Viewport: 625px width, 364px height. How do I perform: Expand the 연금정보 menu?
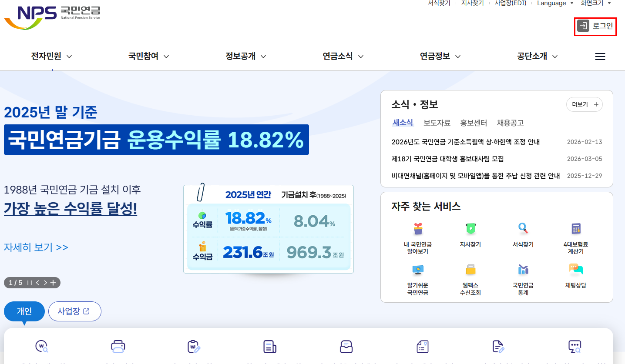440,56
